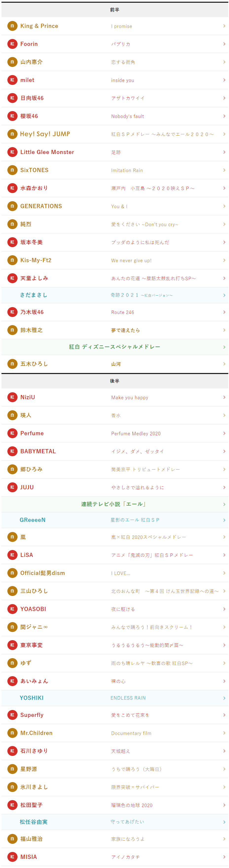Open the 夜に駆ける song link
Viewport: 229px width, 868px height.
point(123,609)
